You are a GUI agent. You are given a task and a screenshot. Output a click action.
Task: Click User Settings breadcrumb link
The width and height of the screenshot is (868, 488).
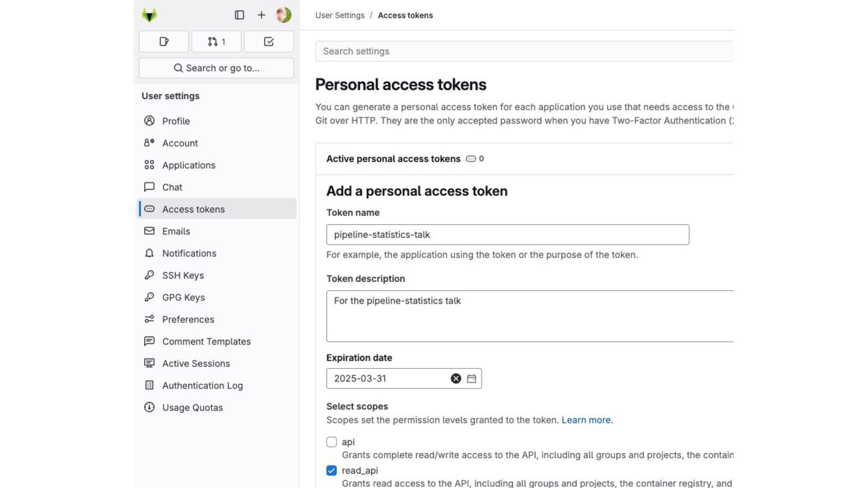340,15
